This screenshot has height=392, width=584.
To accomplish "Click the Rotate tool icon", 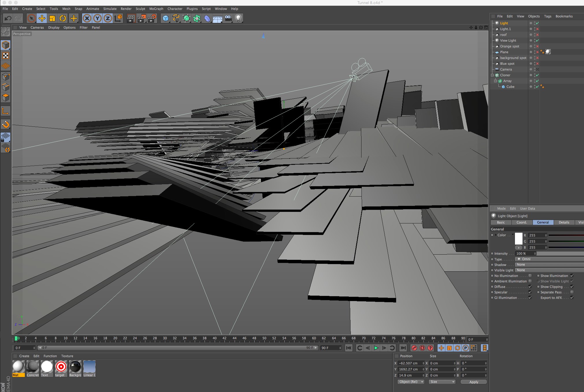I will coord(64,18).
